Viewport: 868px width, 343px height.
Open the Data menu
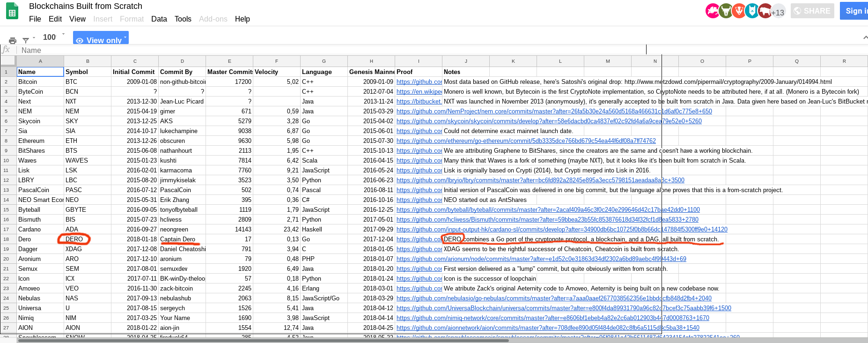159,19
